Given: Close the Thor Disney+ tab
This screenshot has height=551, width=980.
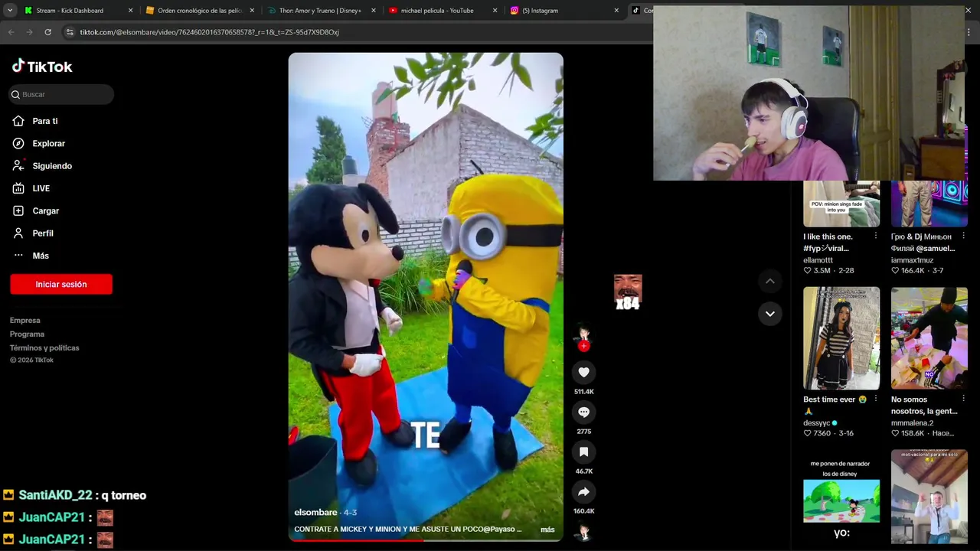Looking at the screenshot, I should [x=374, y=11].
